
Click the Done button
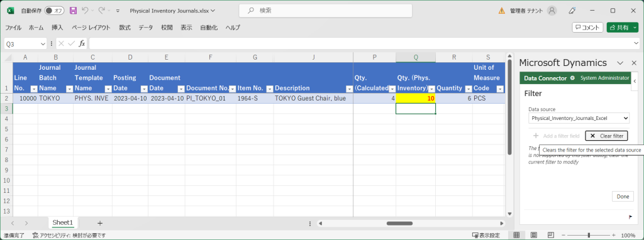pos(623,197)
